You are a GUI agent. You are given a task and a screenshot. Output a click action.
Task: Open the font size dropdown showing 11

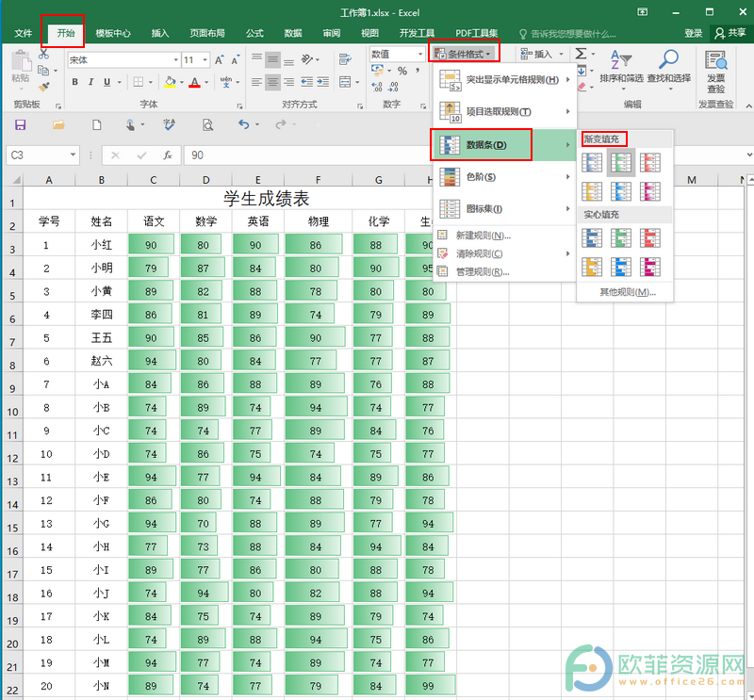click(205, 60)
